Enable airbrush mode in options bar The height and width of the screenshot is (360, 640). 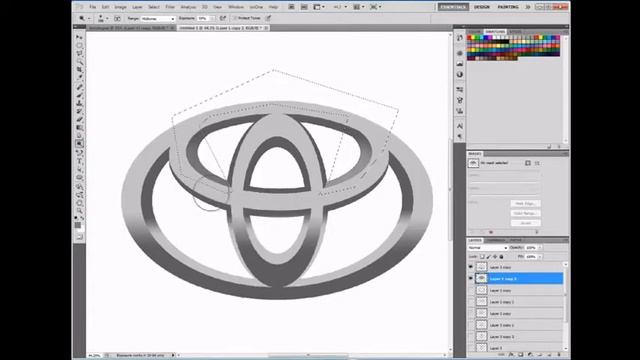(223, 18)
